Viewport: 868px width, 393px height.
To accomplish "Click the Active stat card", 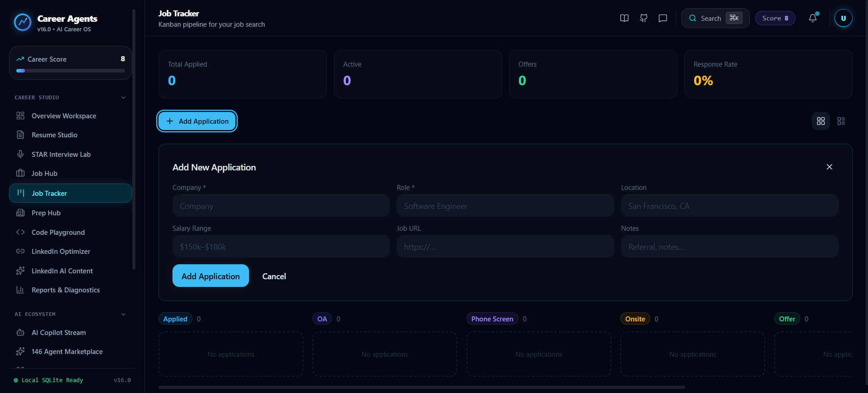I will tap(418, 74).
